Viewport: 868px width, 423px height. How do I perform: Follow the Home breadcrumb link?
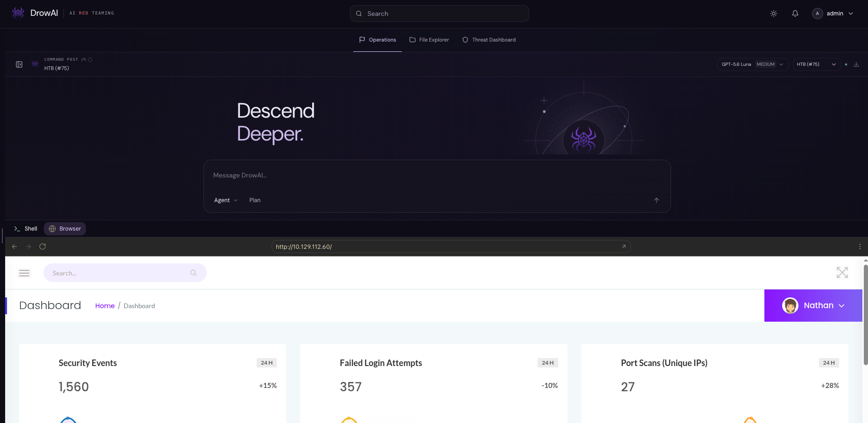click(105, 306)
